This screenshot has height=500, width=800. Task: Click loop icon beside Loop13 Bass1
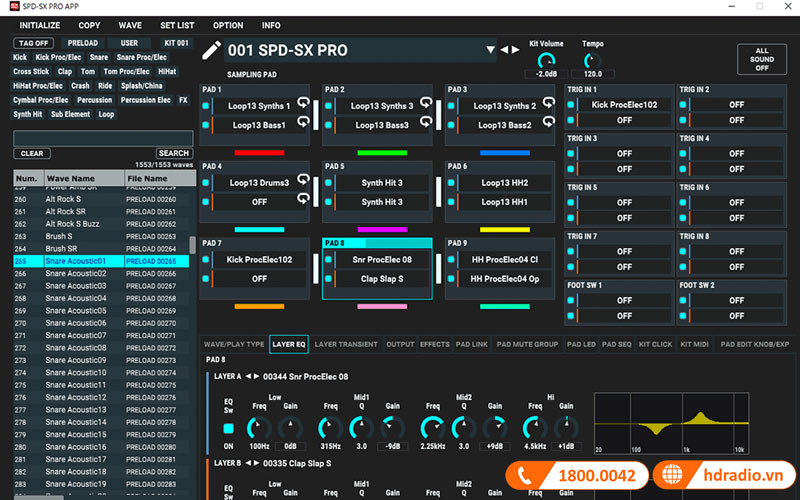tap(303, 122)
